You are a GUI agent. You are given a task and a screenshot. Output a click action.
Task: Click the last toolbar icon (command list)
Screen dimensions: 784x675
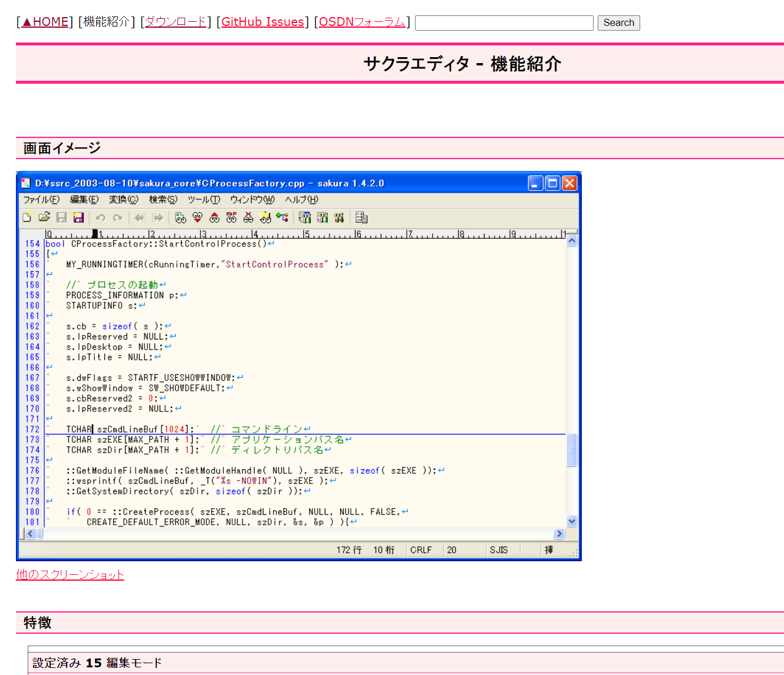(x=361, y=218)
